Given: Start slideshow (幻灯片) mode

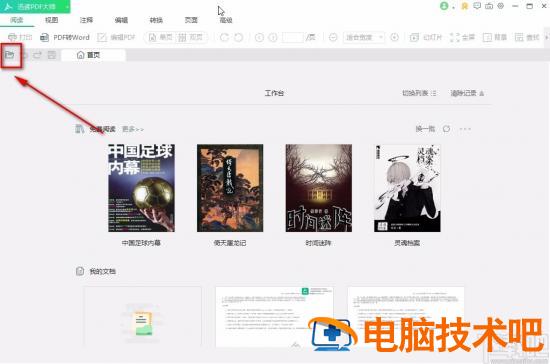Looking at the screenshot, I should click(426, 37).
